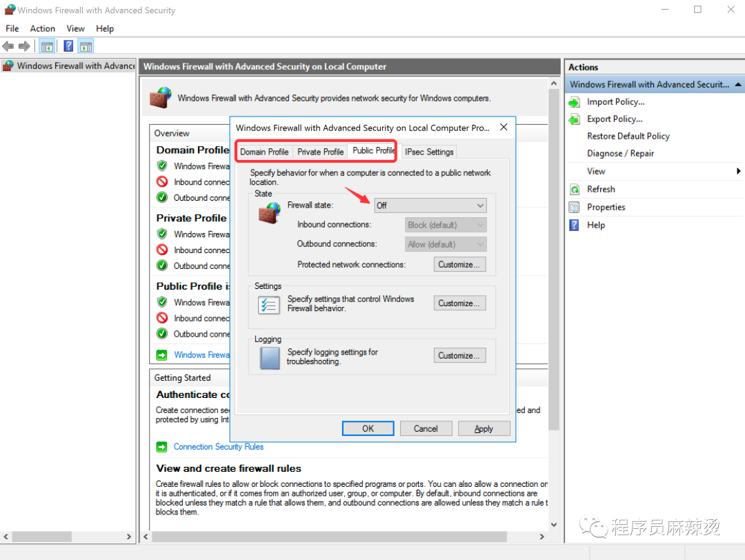Switch to the Domain Profile tab
Image resolution: width=745 pixels, height=560 pixels.
[264, 152]
